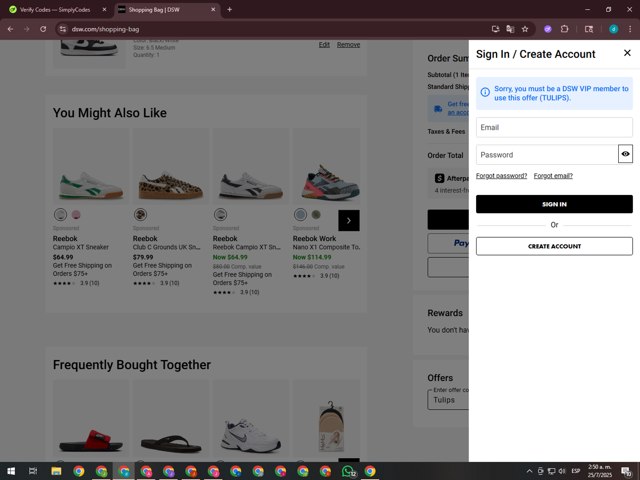Open the notification center icon
Screen dimensions: 640x480
pos(626,471)
